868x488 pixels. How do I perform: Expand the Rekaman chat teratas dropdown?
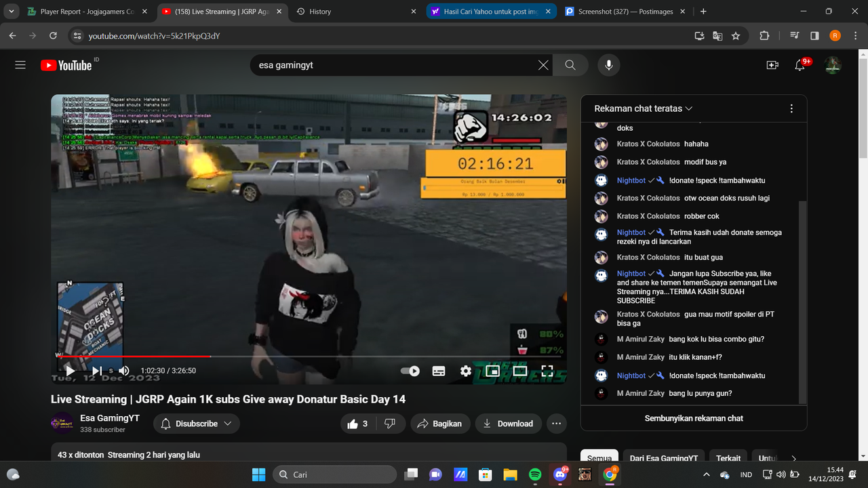(x=644, y=108)
